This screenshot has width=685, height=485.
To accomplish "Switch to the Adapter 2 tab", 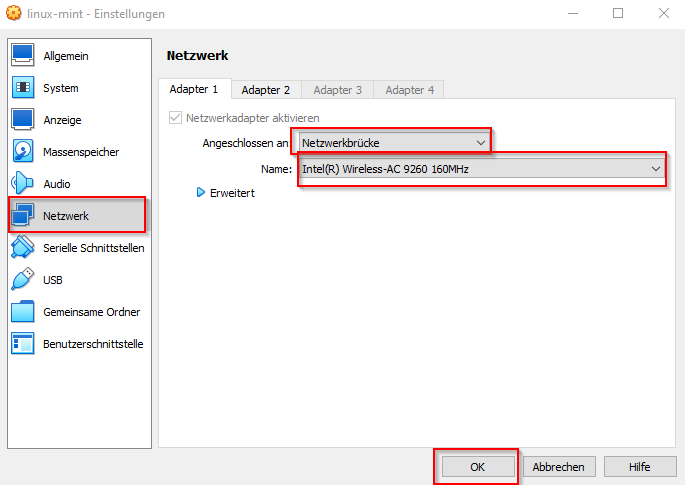I will pyautogui.click(x=265, y=90).
